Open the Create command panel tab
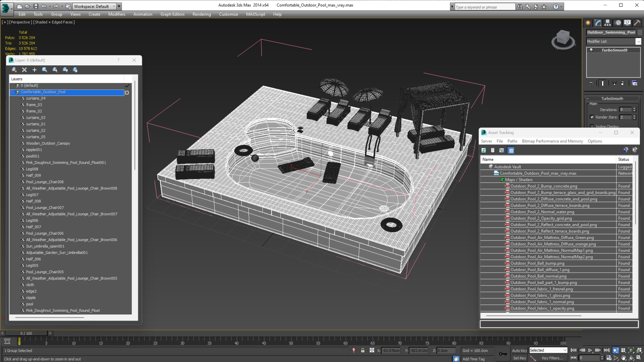644x362 pixels. pos(588,23)
